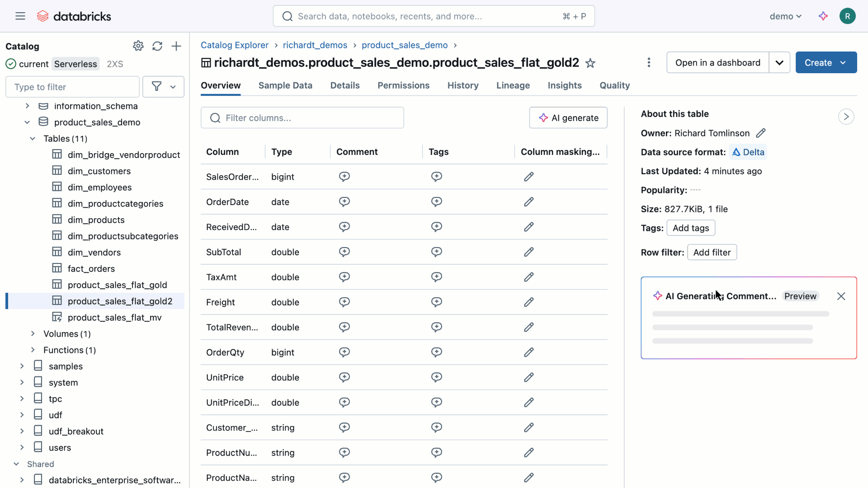The width and height of the screenshot is (868, 488).
Task: Open the demo workspace dropdown
Action: click(x=785, y=16)
